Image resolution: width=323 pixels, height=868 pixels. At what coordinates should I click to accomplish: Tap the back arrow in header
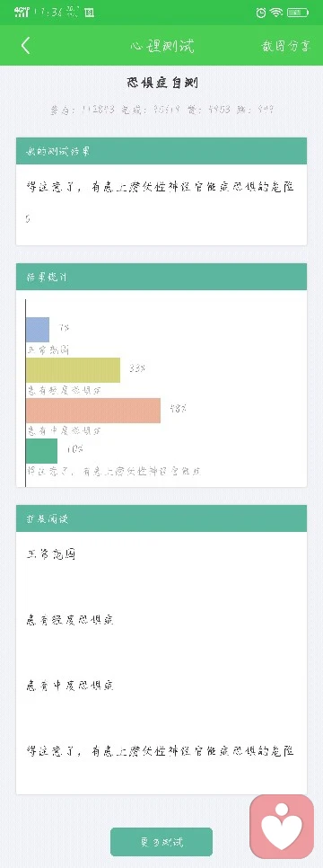click(25, 46)
